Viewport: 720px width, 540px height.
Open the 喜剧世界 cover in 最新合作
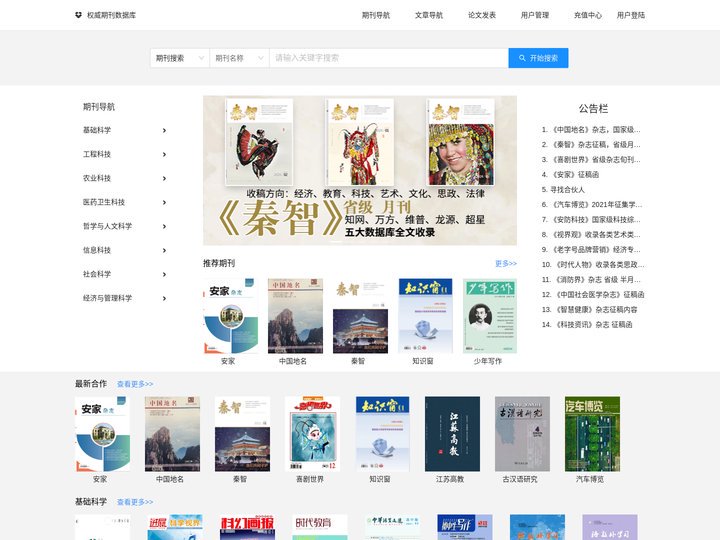(x=312, y=434)
